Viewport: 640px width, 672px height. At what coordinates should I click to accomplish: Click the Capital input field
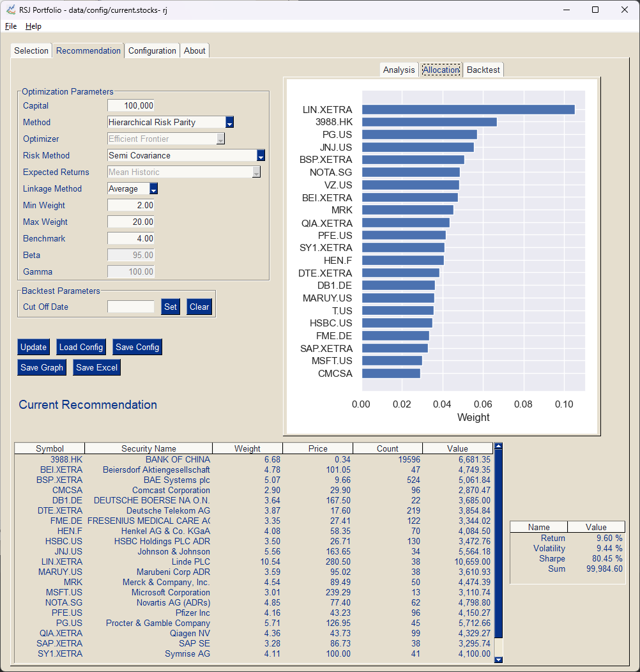(131, 105)
